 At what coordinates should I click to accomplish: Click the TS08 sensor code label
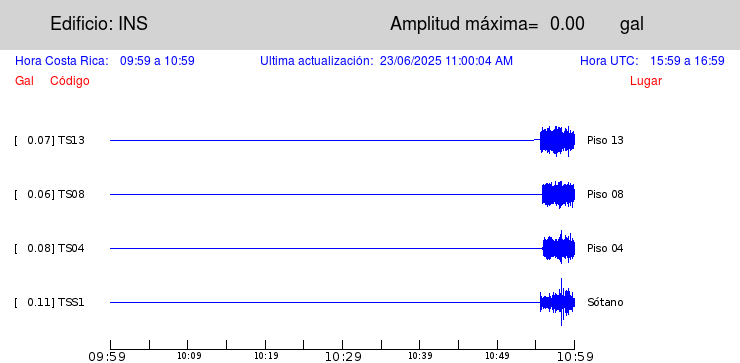71,194
